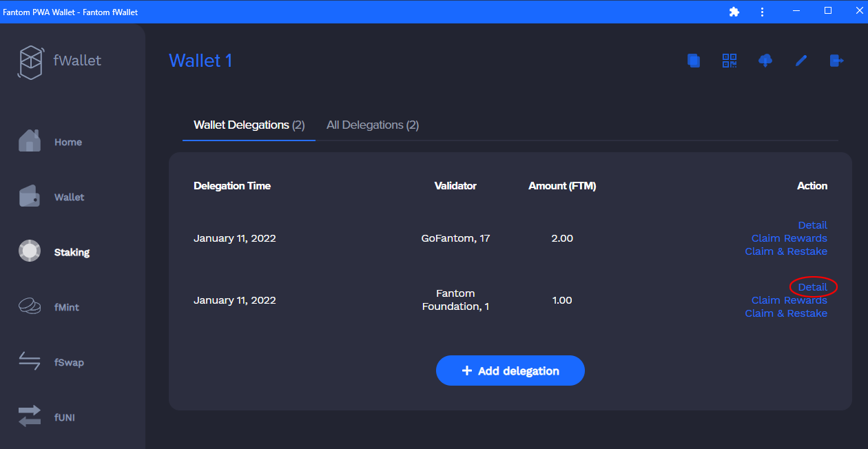Go to Home menu label
The image size is (868, 449).
tap(68, 142)
